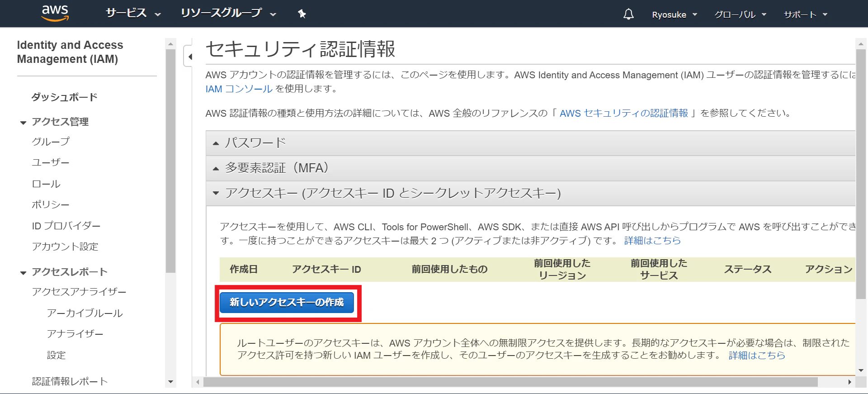
Task: Click the sidebar scroll up arrow
Action: pyautogui.click(x=170, y=44)
